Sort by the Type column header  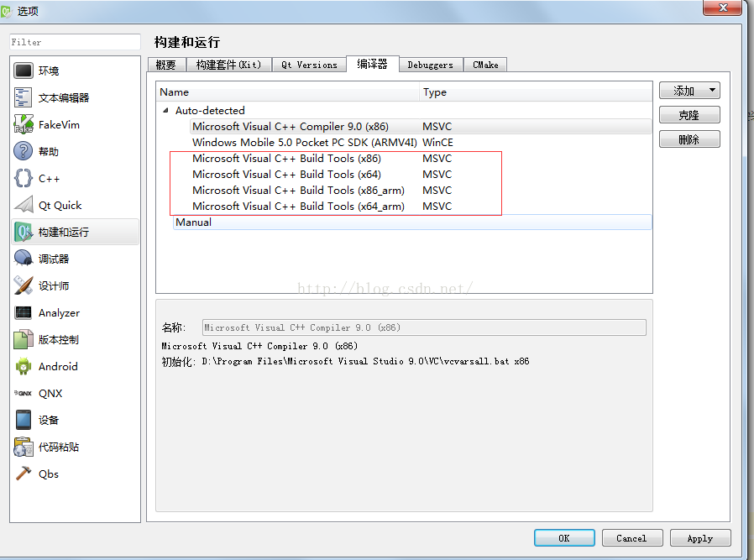coord(536,92)
